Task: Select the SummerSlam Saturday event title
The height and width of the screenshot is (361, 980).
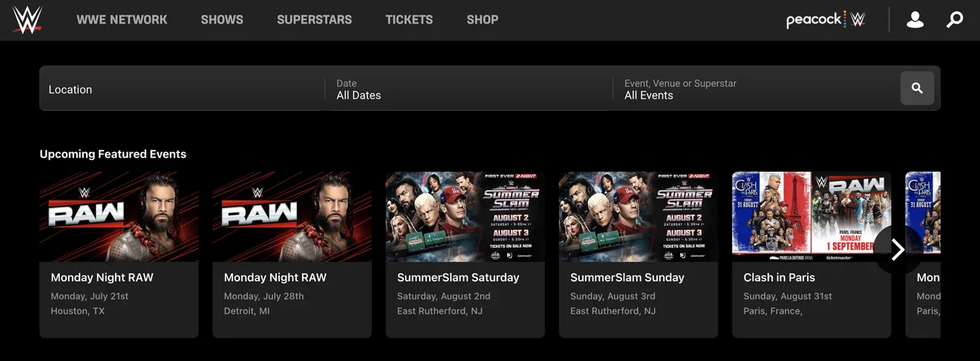Action: click(458, 278)
